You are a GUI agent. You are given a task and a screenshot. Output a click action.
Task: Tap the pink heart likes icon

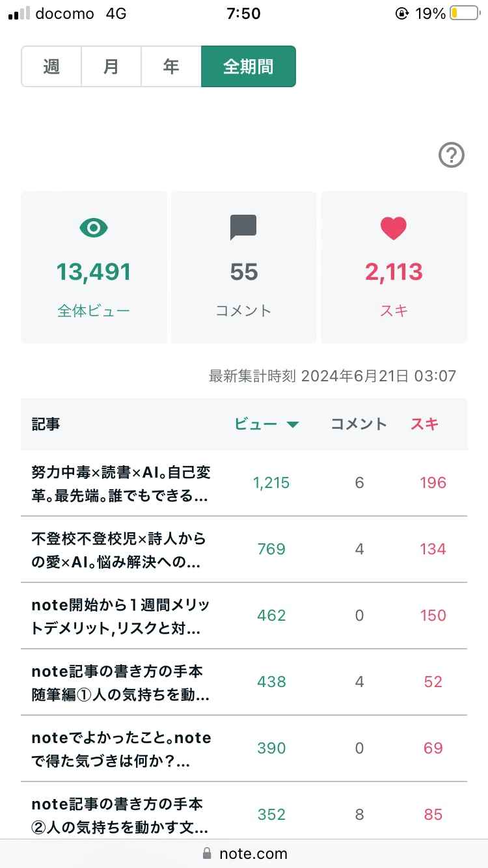(x=394, y=228)
